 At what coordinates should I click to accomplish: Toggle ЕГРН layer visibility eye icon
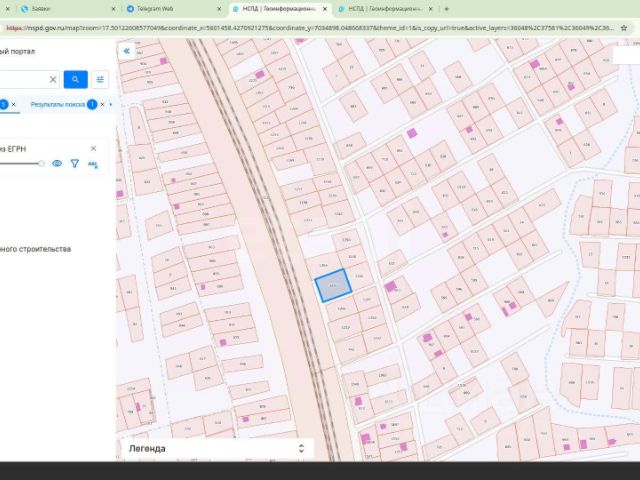(x=57, y=164)
